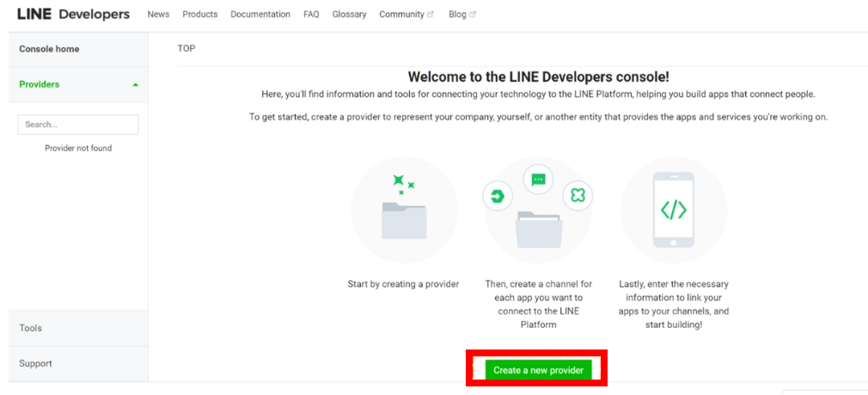Open Tools in the sidebar
Viewport: 868px width, 395px height.
click(78, 328)
